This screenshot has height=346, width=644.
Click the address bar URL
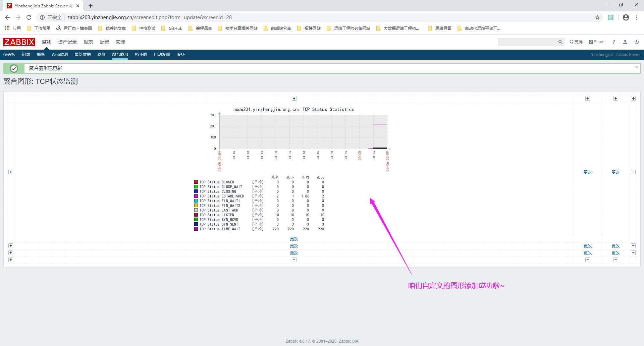click(x=149, y=17)
